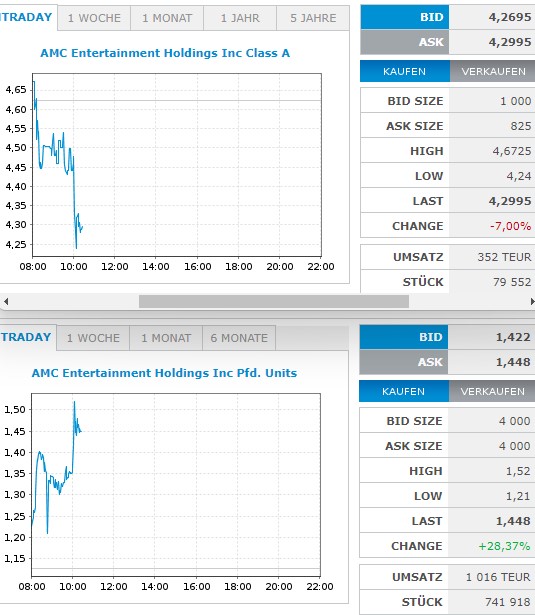
Task: Select the 1 JAHR tab for Class A
Action: [x=240, y=18]
